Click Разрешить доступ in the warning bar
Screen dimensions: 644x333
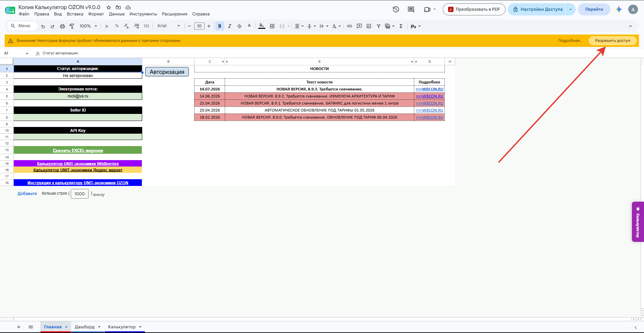pyautogui.click(x=613, y=41)
